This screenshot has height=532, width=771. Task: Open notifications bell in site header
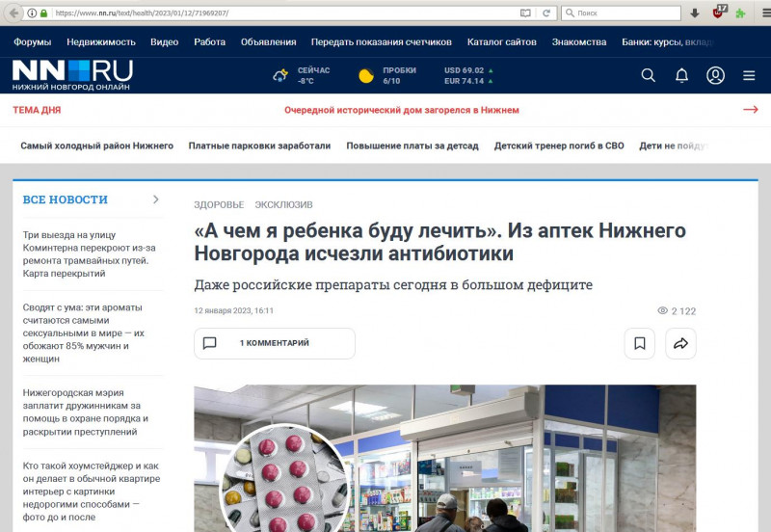click(x=681, y=75)
